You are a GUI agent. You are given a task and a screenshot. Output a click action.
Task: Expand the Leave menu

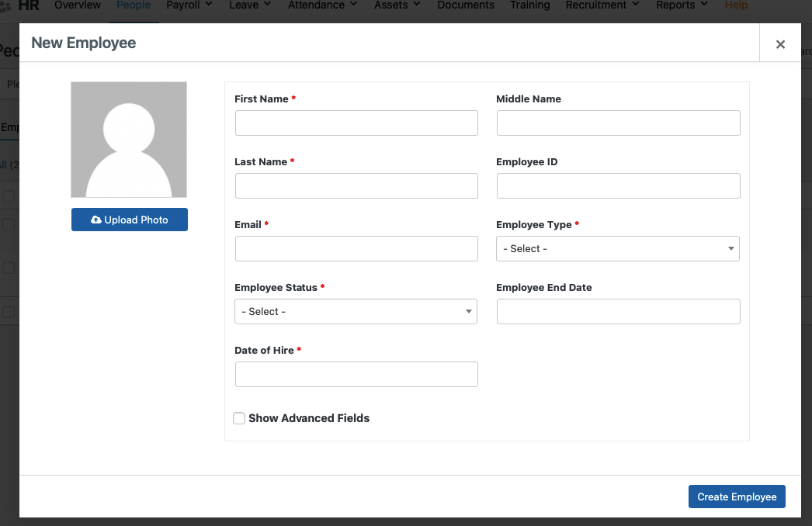[250, 5]
